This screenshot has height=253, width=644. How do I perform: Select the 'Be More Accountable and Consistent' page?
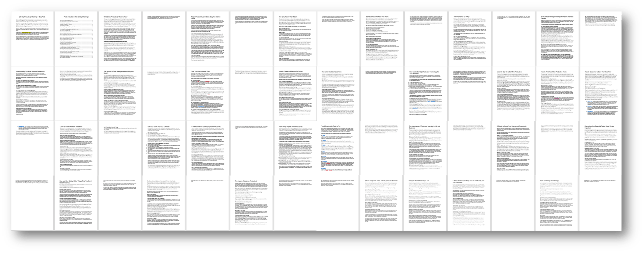click(163, 203)
